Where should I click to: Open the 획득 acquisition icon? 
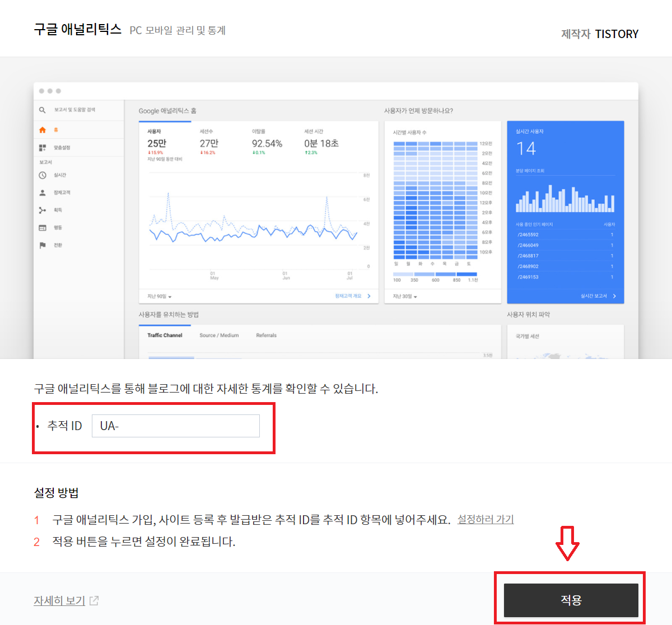[x=43, y=210]
